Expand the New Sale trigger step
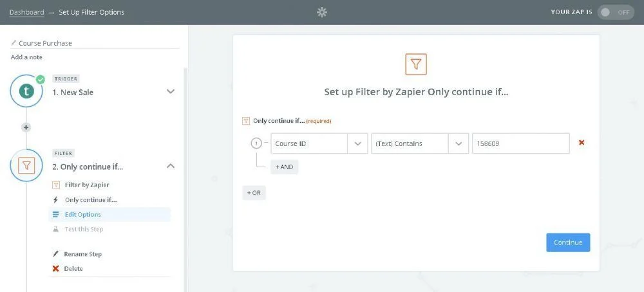Screen dimensions: 644x292 pos(171,91)
